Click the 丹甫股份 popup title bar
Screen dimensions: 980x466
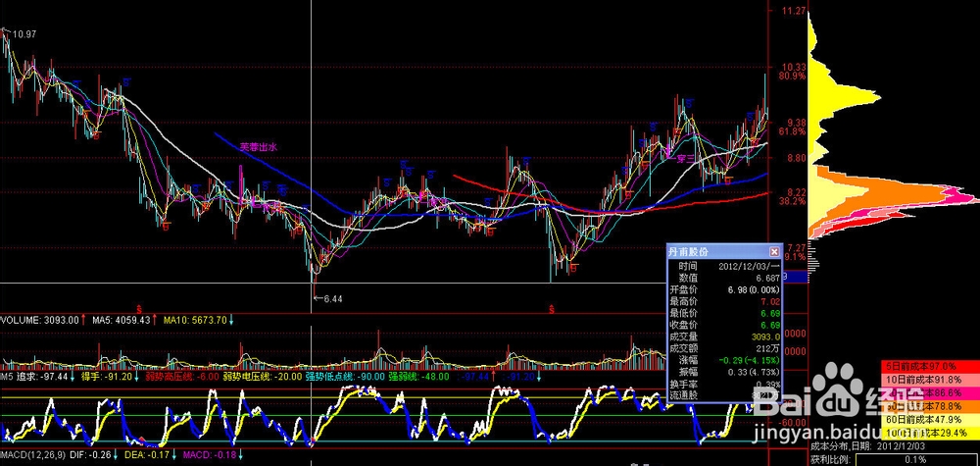coord(724,251)
